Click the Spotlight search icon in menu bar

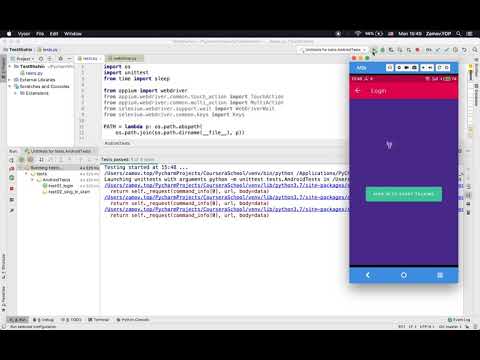click(459, 34)
